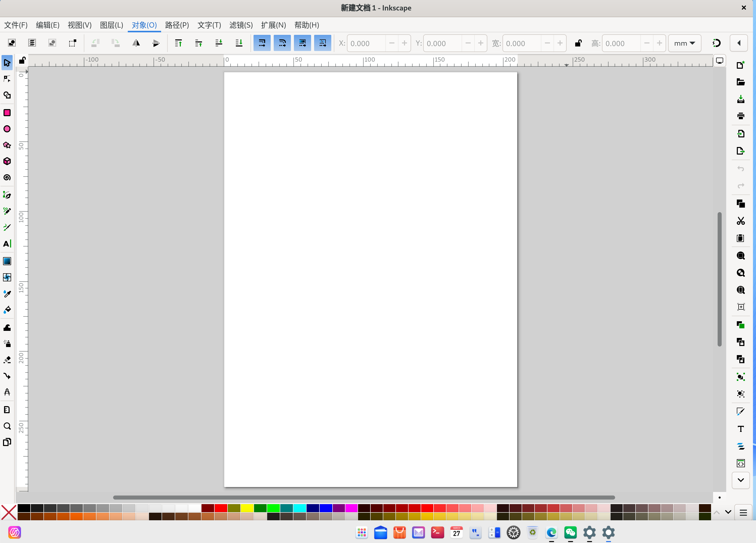
Task: Select the Eraser tool
Action: pos(7,360)
